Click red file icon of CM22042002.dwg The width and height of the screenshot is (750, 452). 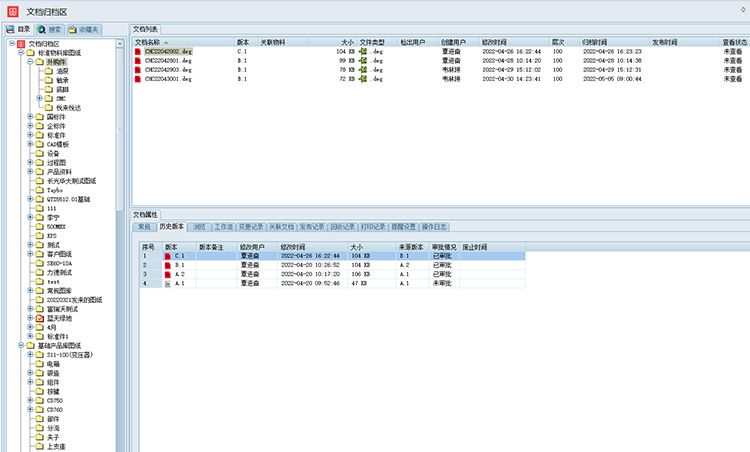pos(138,51)
